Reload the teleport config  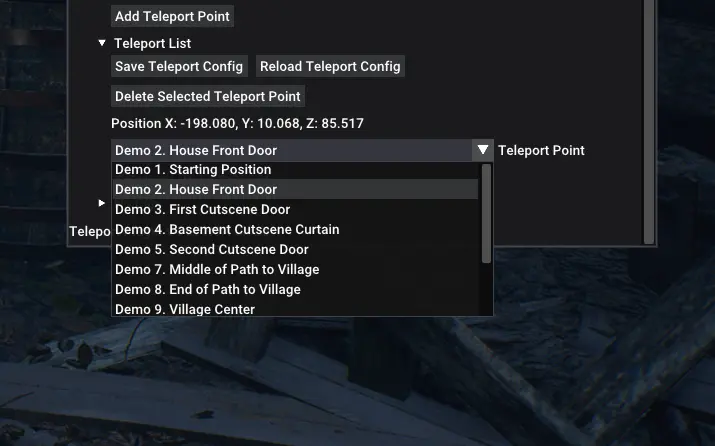click(330, 67)
